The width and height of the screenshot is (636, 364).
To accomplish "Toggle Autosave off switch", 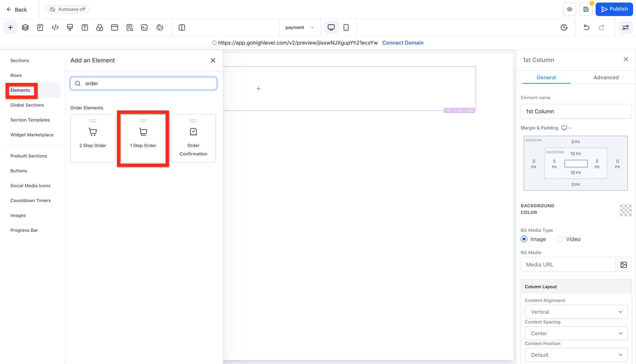I will click(x=67, y=9).
